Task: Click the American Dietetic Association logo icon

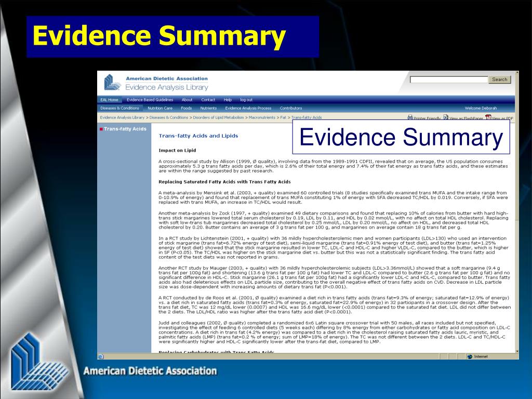Action: 112,83
